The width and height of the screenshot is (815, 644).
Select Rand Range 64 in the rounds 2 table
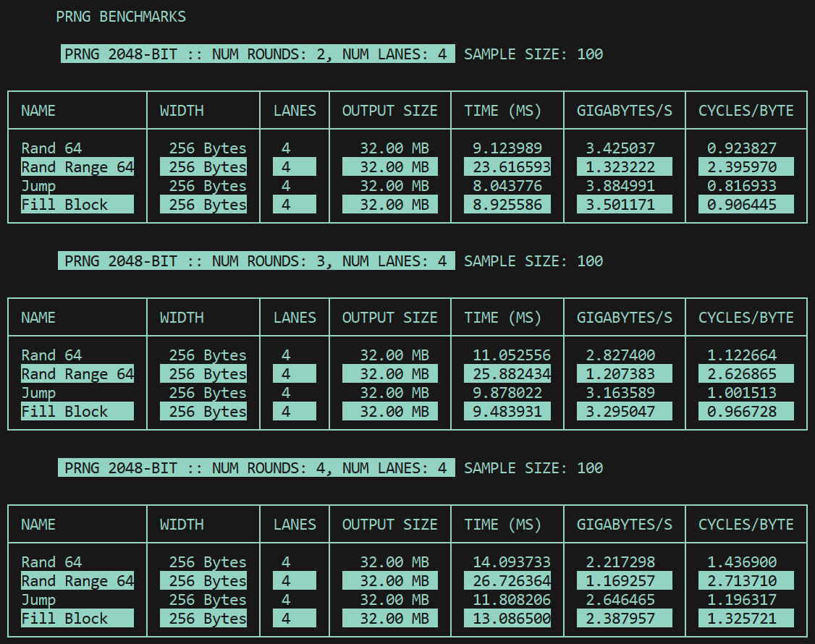click(x=77, y=167)
